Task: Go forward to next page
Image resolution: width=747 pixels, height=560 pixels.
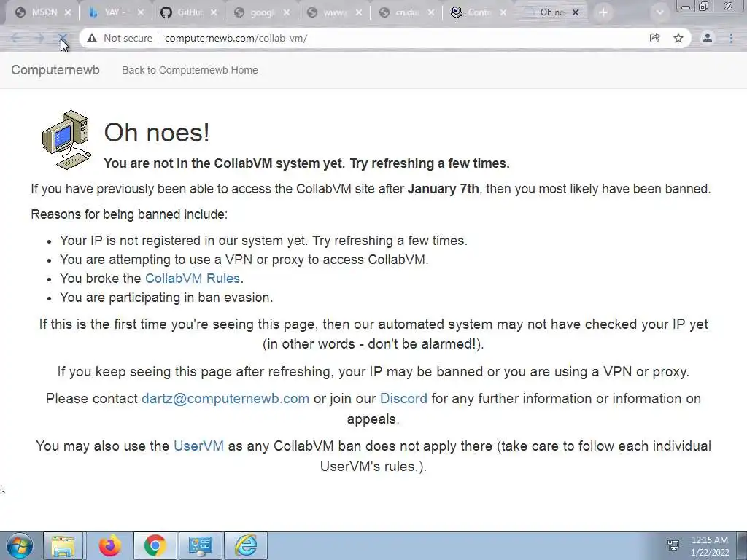Action: [x=39, y=38]
